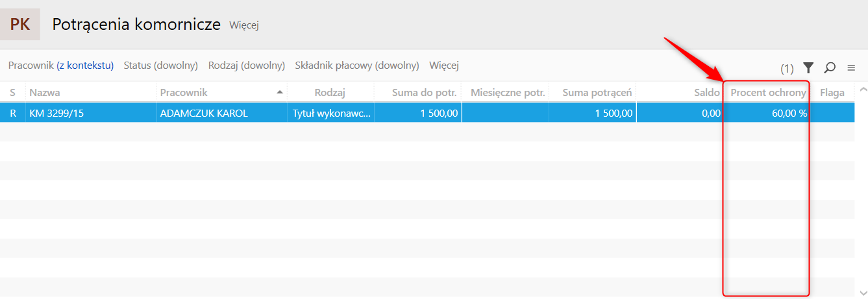
Task: Open the Status (dowolny) filter
Action: click(161, 66)
